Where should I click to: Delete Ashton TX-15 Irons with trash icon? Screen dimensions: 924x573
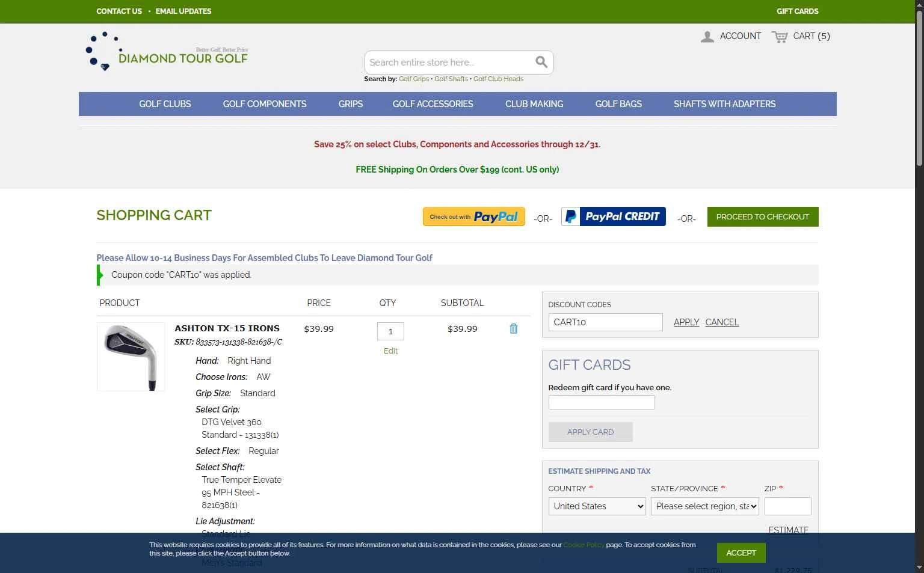click(x=514, y=328)
